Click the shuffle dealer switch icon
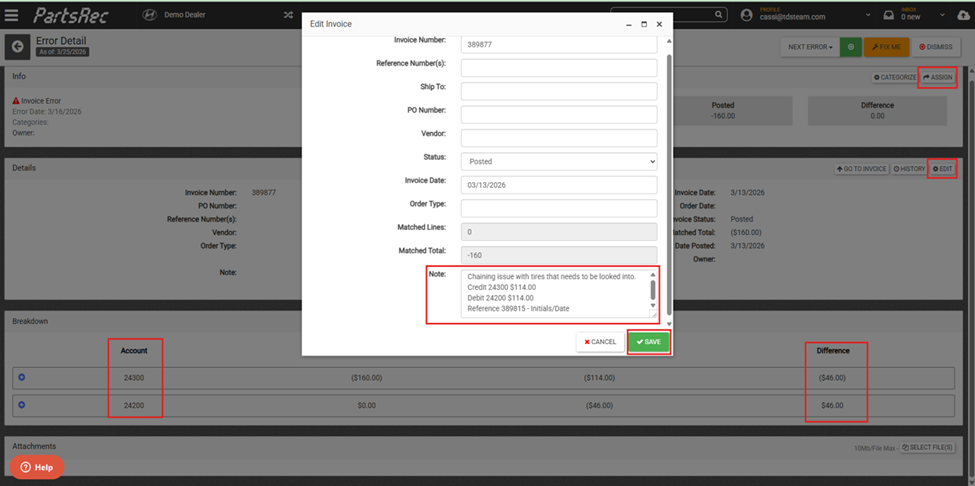This screenshot has height=486, width=975. click(288, 15)
